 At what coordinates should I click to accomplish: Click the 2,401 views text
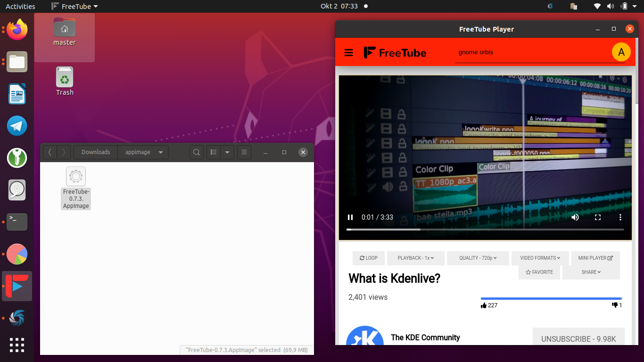[368, 297]
